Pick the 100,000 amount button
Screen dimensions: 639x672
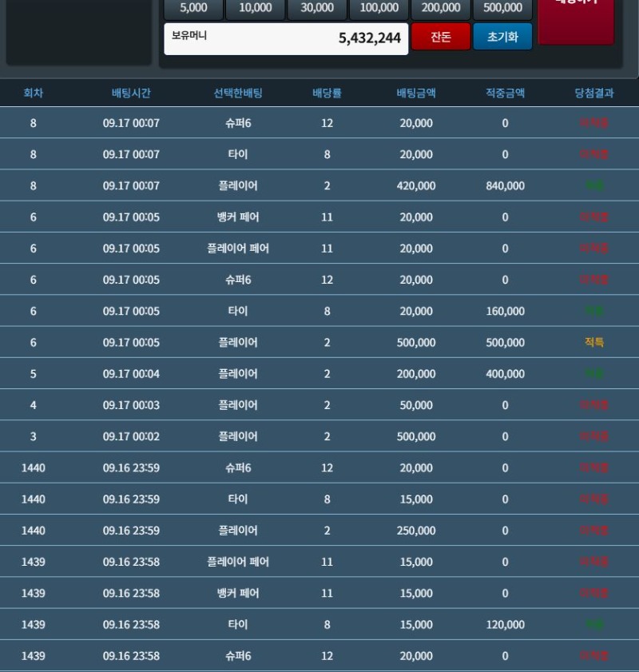tap(379, 9)
